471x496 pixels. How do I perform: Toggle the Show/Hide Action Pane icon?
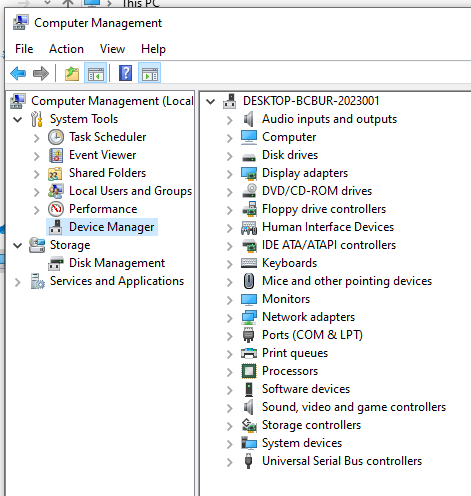click(150, 73)
